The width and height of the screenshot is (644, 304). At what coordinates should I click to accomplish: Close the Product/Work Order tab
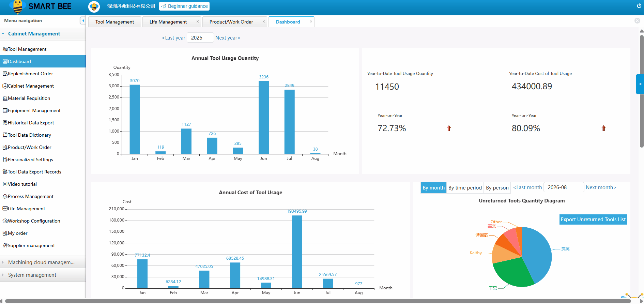tap(264, 21)
